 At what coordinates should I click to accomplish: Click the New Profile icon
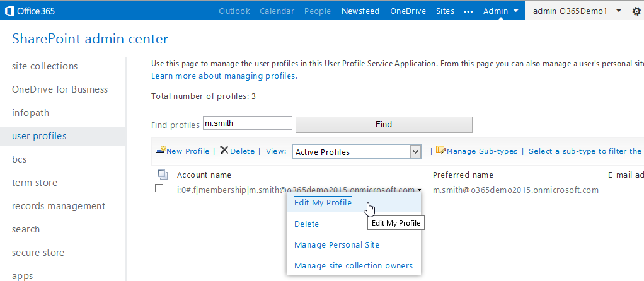160,151
